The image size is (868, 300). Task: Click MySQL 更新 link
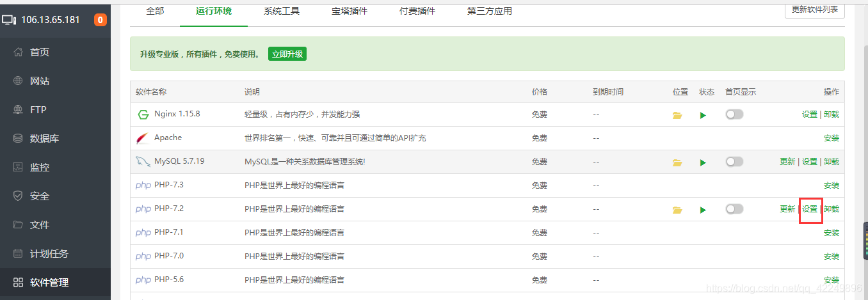click(787, 162)
